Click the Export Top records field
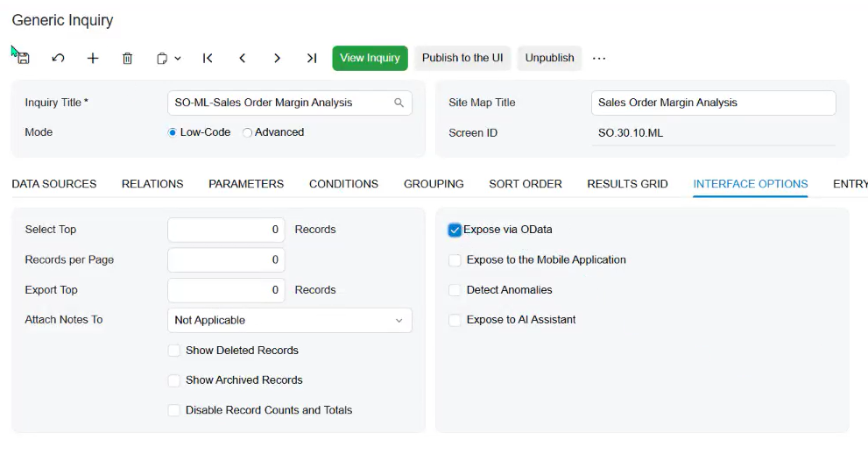This screenshot has height=454, width=868. click(x=226, y=290)
